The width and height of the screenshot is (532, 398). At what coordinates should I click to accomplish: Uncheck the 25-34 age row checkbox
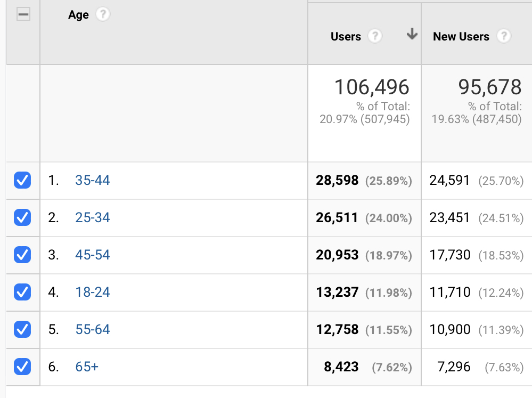[x=22, y=218]
